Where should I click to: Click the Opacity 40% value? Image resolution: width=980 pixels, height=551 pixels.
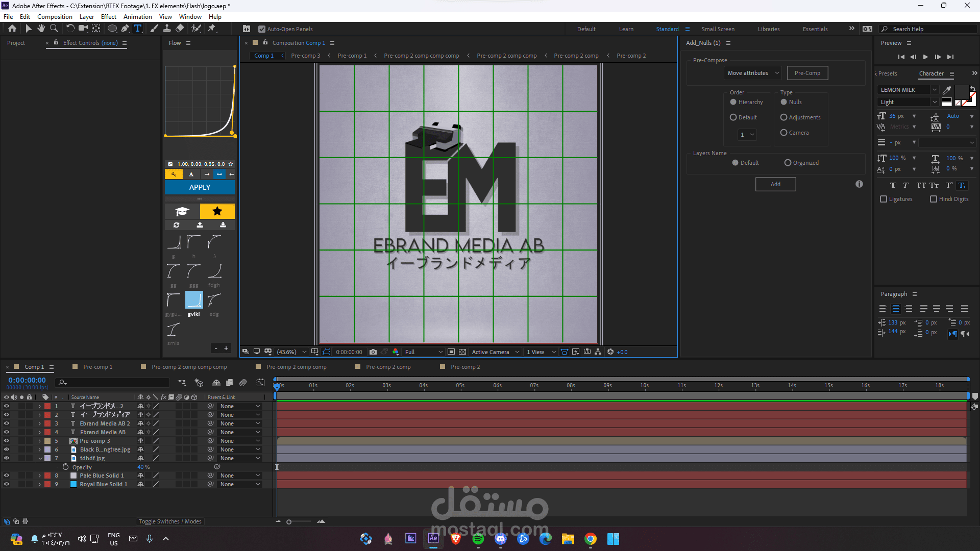tap(143, 467)
